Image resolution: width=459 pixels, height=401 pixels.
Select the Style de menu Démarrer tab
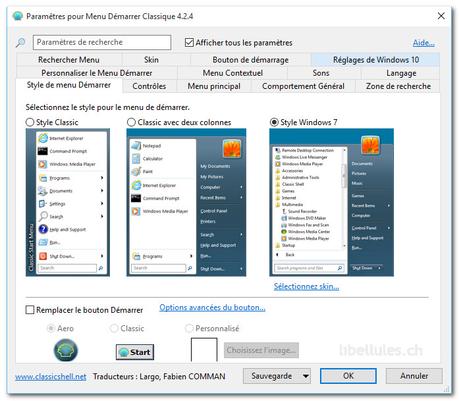tap(69, 85)
